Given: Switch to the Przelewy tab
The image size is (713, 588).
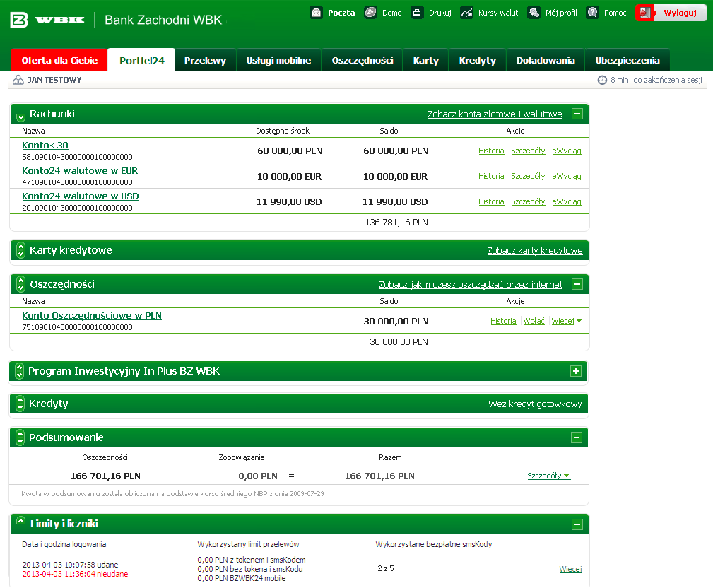Looking at the screenshot, I should point(205,60).
